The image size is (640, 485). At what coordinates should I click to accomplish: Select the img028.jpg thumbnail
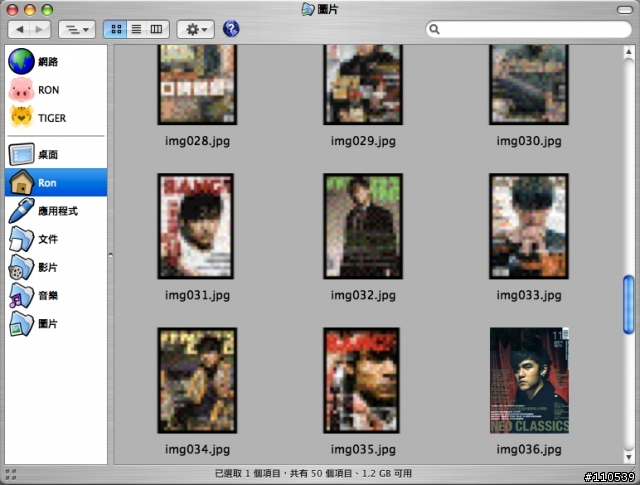197,85
